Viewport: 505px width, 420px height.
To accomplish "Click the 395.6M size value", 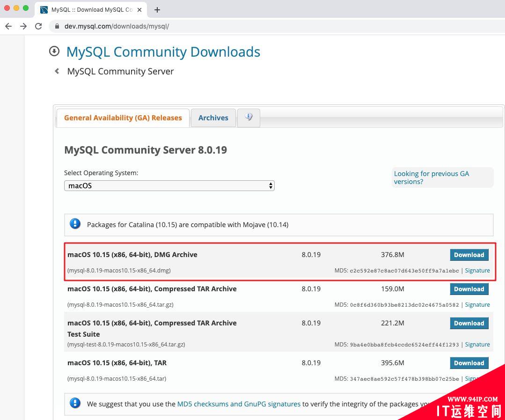I will pyautogui.click(x=392, y=363).
